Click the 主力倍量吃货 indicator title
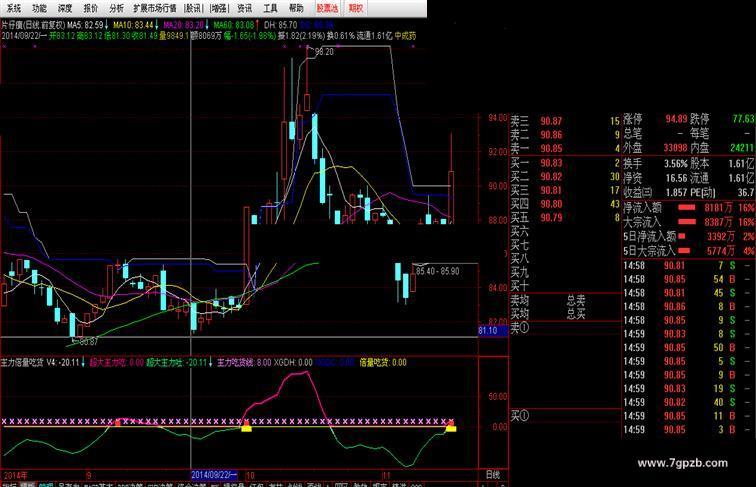This screenshot has width=756, height=487. [22, 362]
